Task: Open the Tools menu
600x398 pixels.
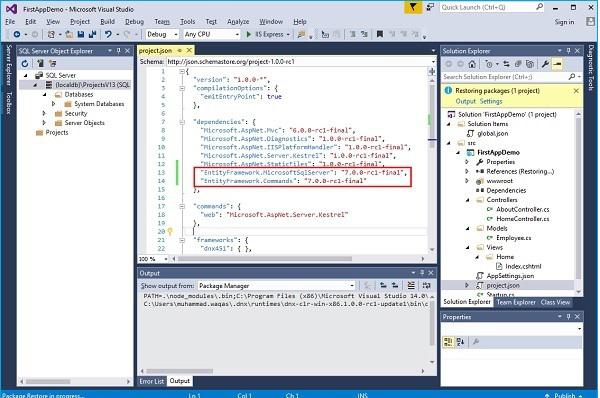Action: [x=188, y=22]
